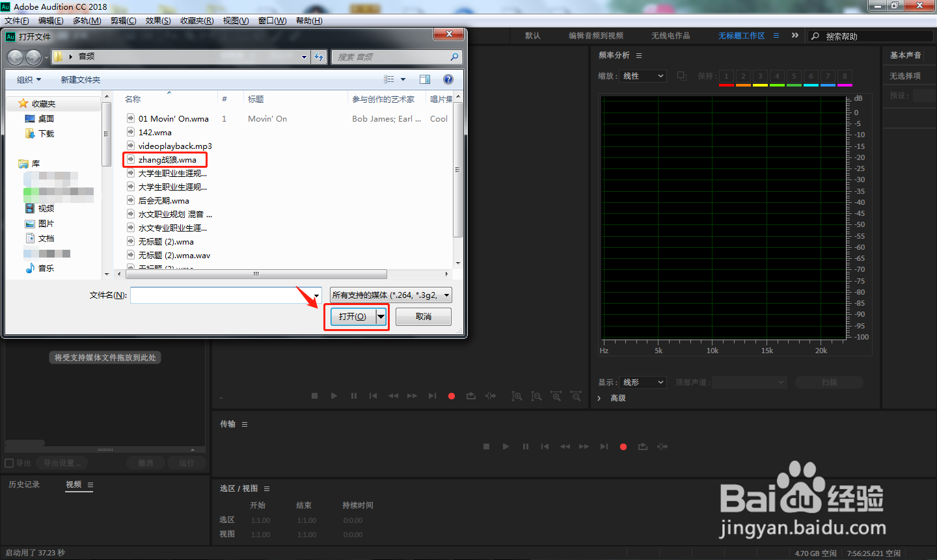Open the 多轨(M) menu

87,21
